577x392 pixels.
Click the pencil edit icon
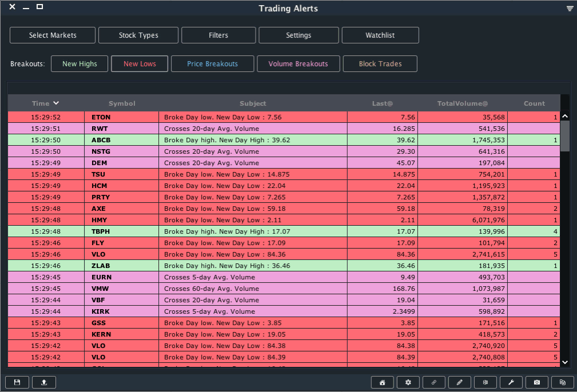[460, 382]
